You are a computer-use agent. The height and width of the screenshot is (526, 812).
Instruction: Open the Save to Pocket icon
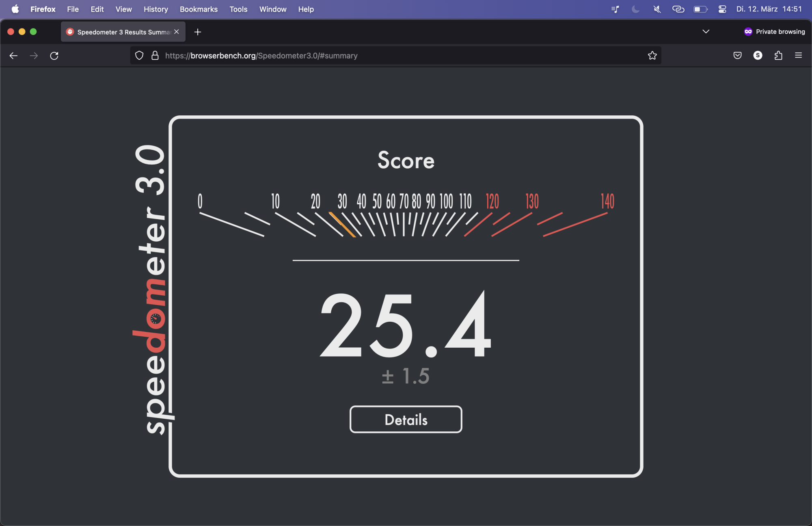pyautogui.click(x=737, y=56)
